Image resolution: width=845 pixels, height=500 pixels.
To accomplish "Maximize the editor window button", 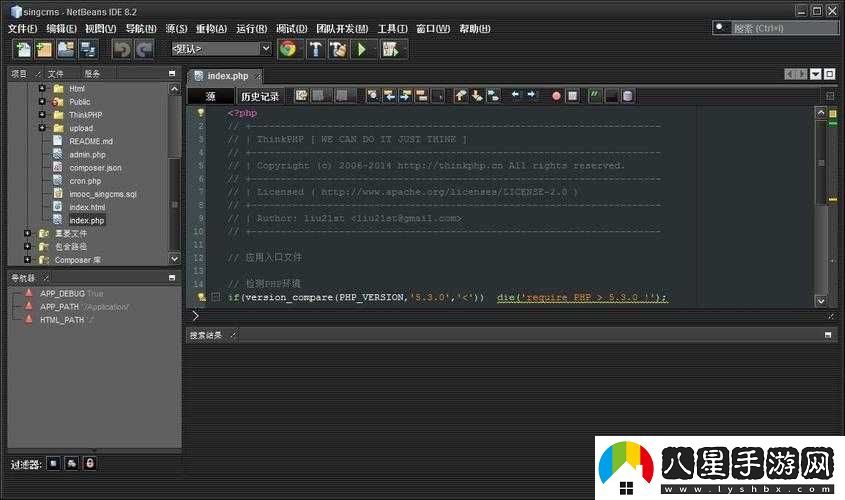I will (829, 74).
